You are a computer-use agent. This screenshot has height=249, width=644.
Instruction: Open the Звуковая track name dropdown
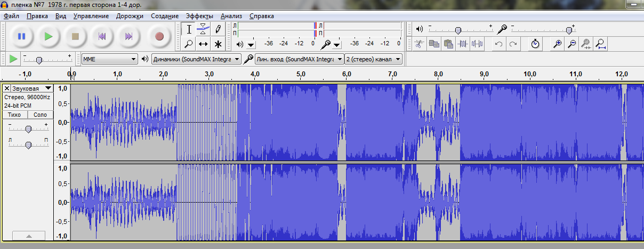(48, 88)
